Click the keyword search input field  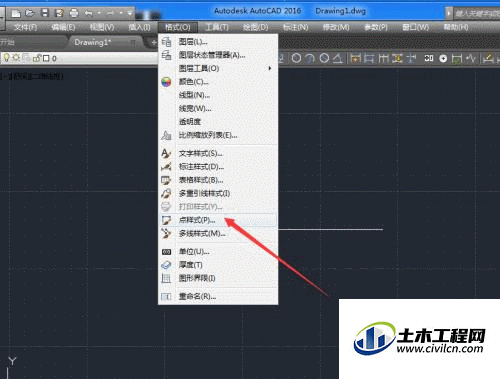[x=476, y=14]
